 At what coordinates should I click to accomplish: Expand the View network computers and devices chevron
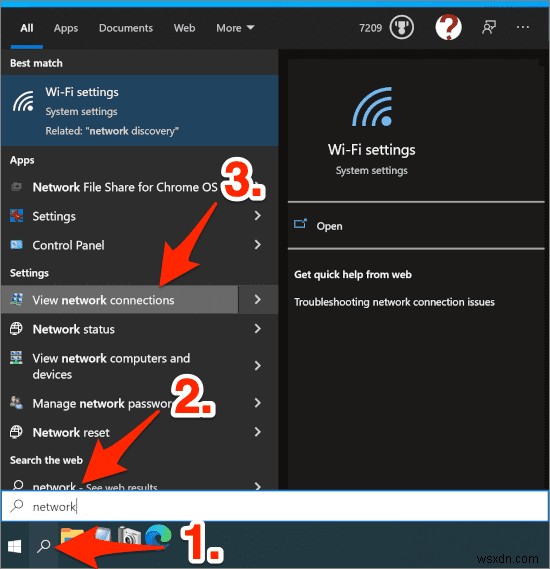pyautogui.click(x=258, y=365)
